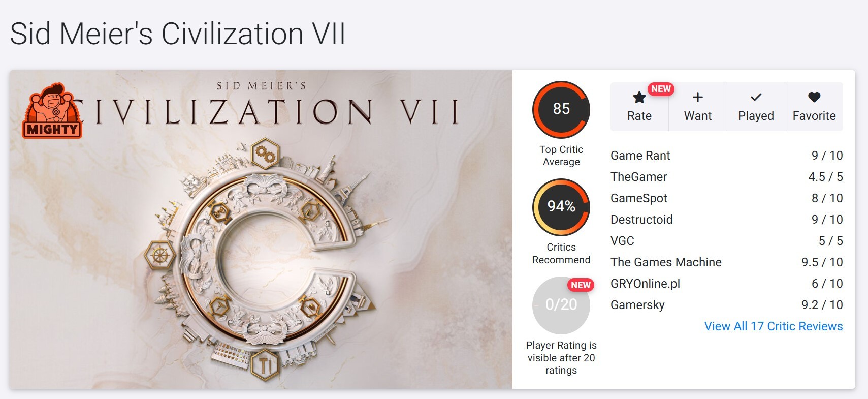
Task: Open the Gamersky review
Action: click(x=726, y=305)
